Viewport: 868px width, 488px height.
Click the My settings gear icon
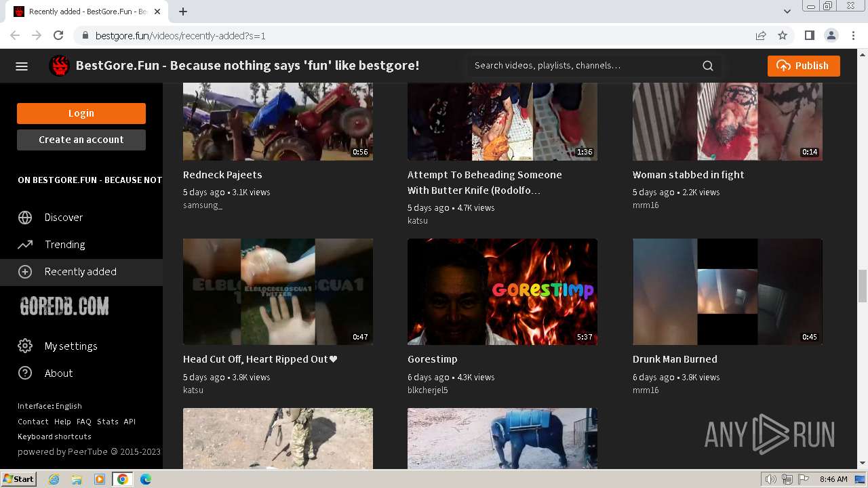point(25,346)
